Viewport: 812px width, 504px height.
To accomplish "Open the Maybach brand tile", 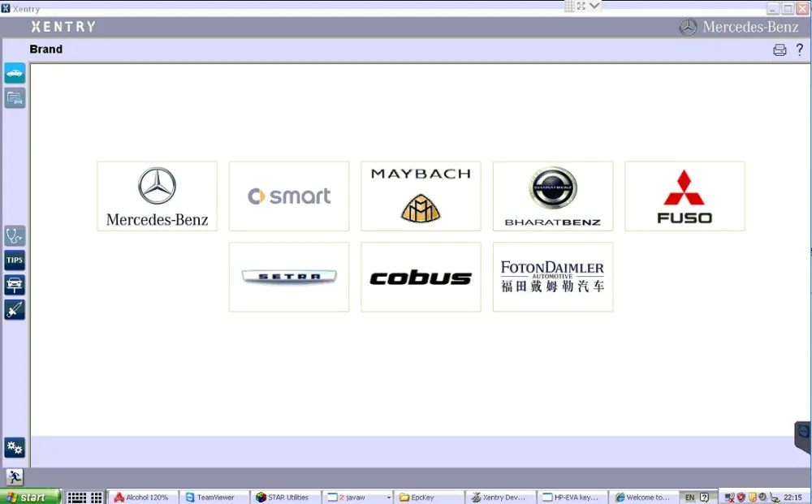I will coord(421,196).
